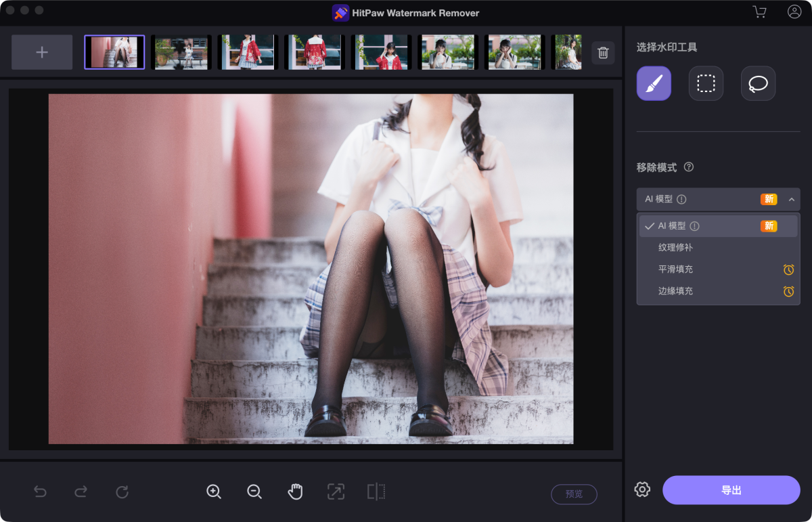Click the 新 badge on the dropdown header
This screenshot has width=812, height=522.
tap(769, 200)
